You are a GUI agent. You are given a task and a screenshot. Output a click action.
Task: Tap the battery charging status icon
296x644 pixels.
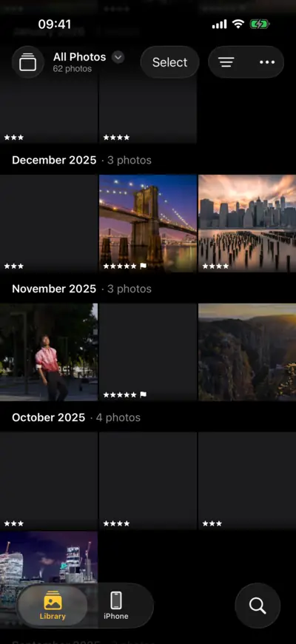260,24
